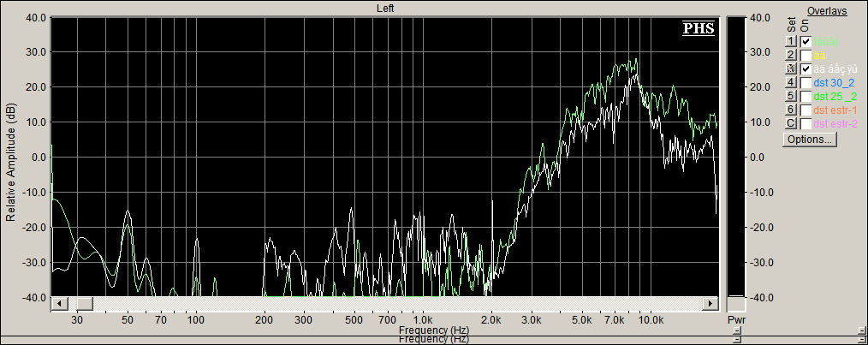Click the dst estr-1 overlay name

click(x=835, y=110)
